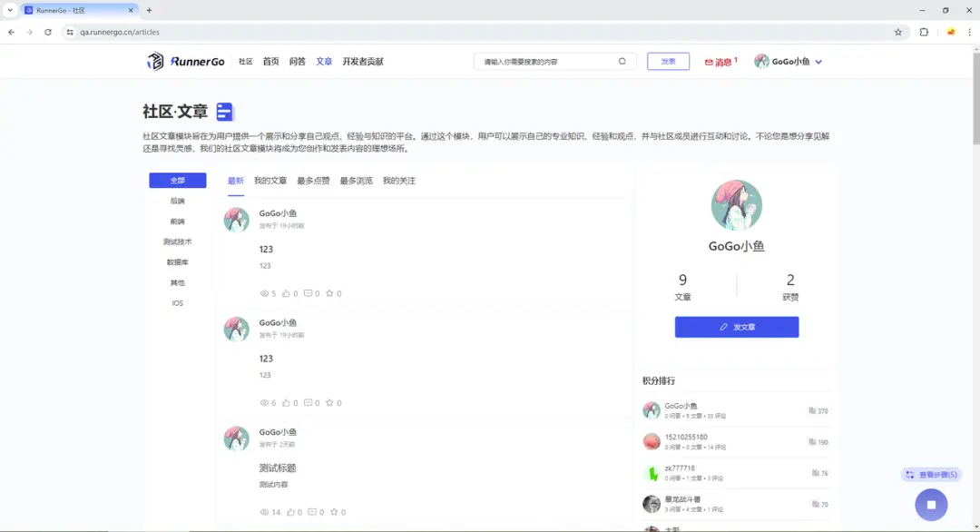Star the second 123 article
Viewport: 980px width, 532px height.
click(328, 402)
